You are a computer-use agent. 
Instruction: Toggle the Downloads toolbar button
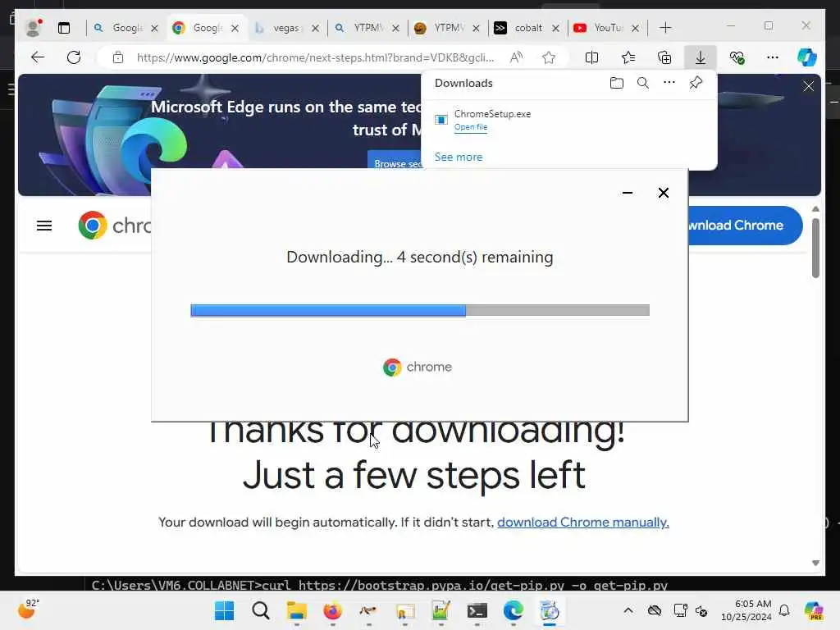coord(701,57)
